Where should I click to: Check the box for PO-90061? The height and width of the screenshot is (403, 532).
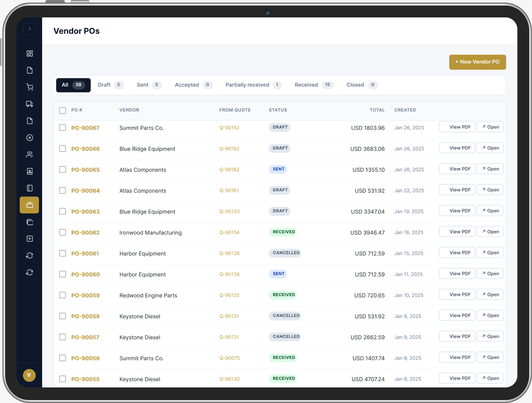pos(62,253)
